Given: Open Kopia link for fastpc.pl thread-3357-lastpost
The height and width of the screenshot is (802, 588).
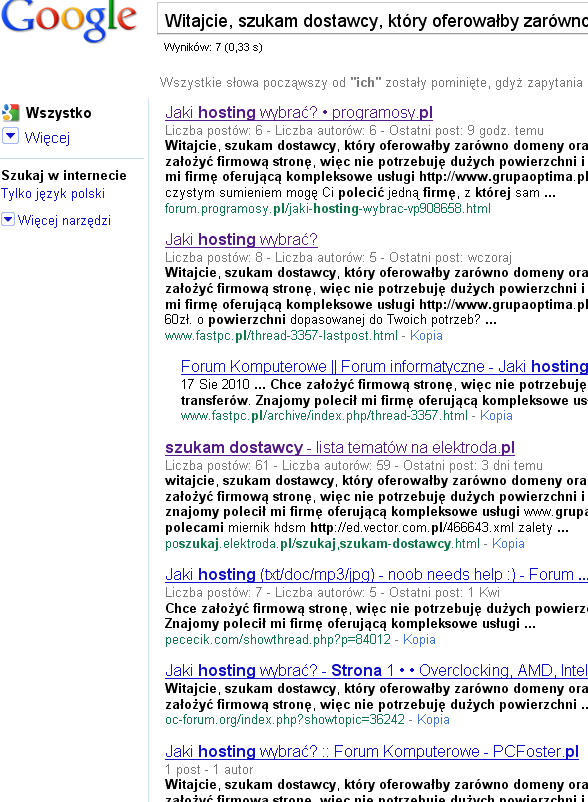Looking at the screenshot, I should click(426, 336).
